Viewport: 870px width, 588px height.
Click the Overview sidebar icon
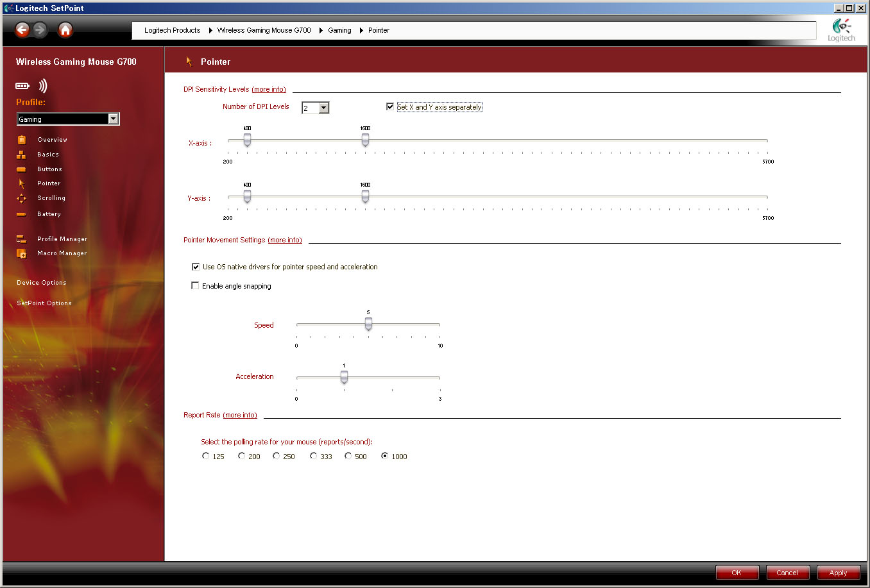pos(21,140)
